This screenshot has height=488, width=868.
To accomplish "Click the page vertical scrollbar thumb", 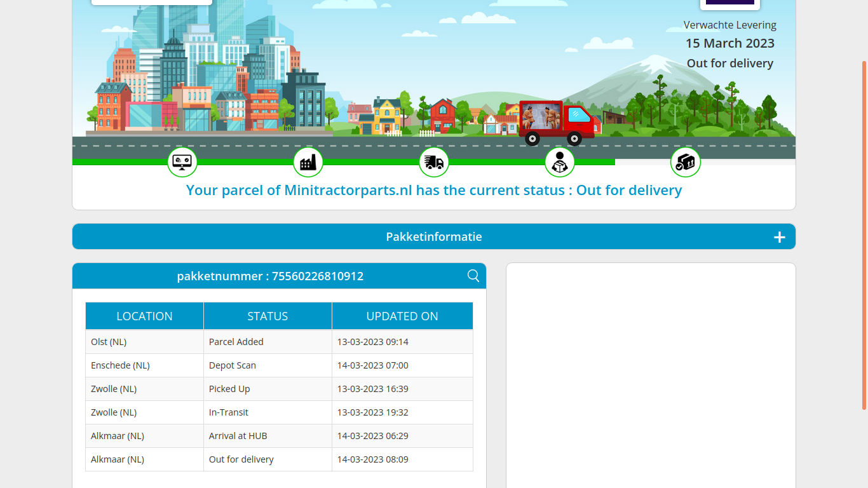I will pyautogui.click(x=864, y=235).
